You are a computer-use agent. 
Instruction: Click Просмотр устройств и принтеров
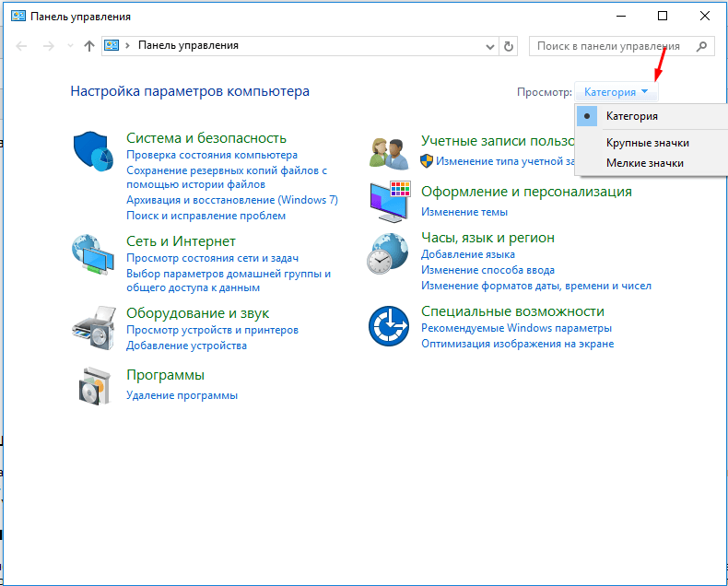click(212, 330)
